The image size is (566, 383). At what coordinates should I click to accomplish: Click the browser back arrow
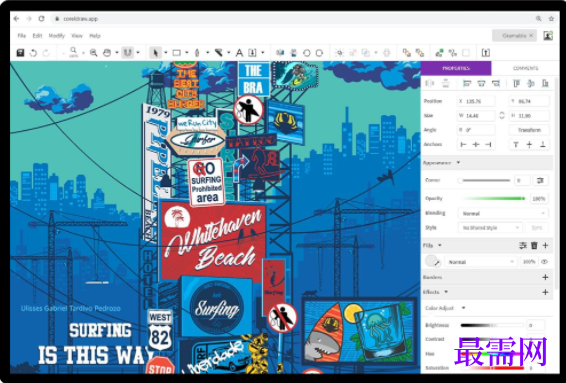pos(16,18)
